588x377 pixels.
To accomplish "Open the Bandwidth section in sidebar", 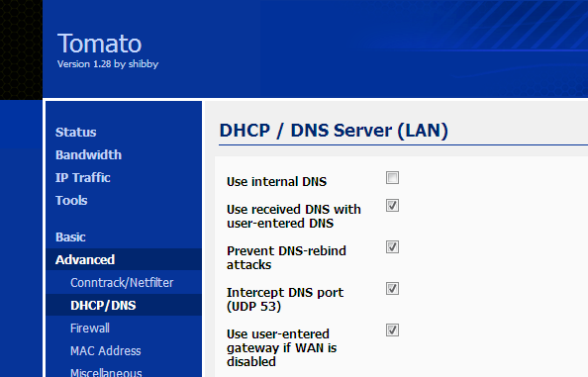I will pos(88,154).
